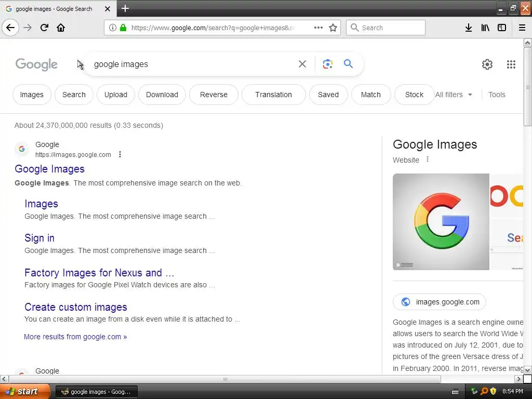Toggle the browser sidebar view
The height and width of the screenshot is (399, 532).
click(x=502, y=28)
